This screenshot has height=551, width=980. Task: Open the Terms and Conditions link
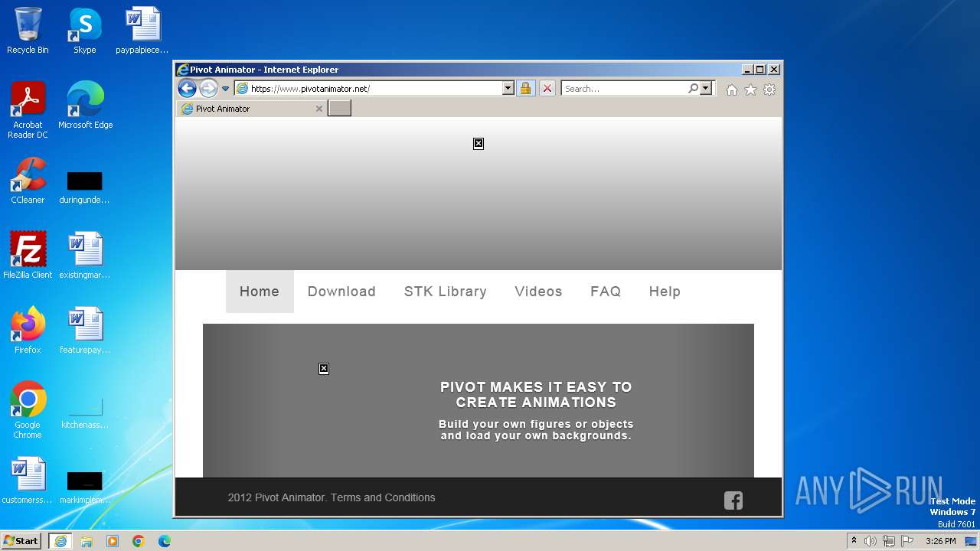[383, 497]
